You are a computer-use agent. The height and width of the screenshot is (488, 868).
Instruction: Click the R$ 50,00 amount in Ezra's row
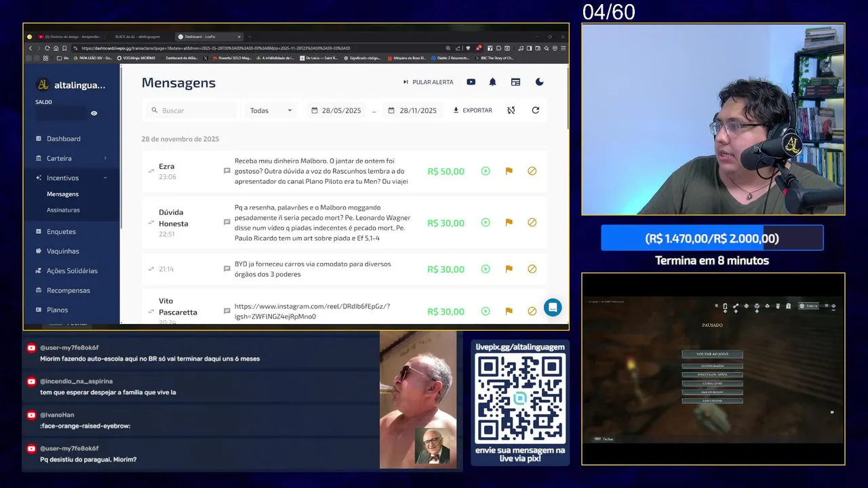446,171
